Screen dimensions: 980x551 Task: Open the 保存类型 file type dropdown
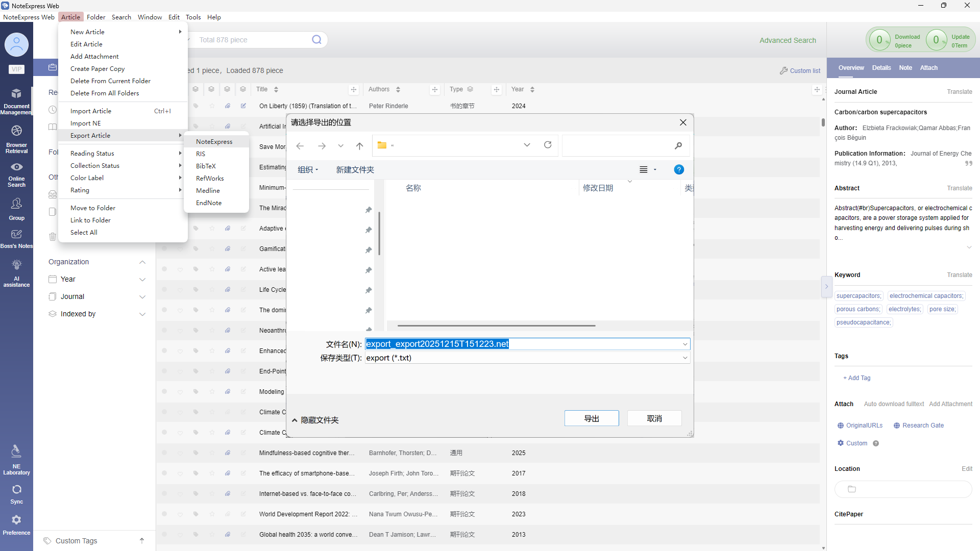point(684,358)
